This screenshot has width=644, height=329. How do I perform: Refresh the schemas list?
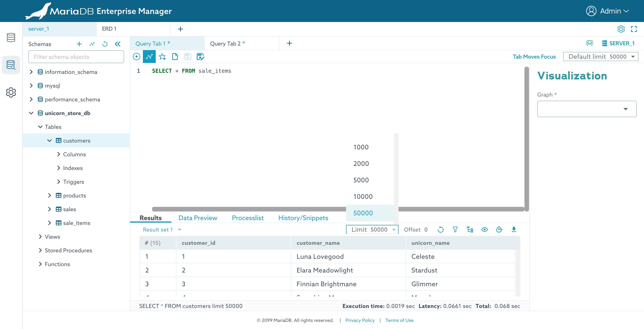click(105, 44)
